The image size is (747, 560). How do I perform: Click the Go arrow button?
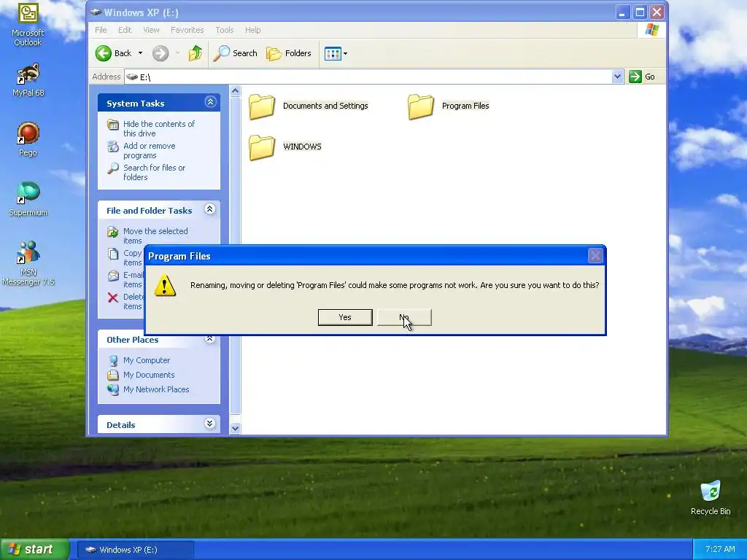coord(635,77)
